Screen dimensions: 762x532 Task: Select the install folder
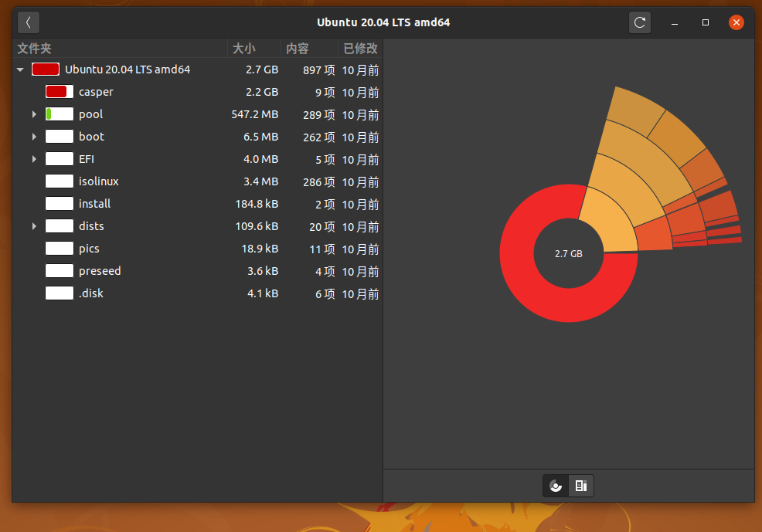[95, 204]
